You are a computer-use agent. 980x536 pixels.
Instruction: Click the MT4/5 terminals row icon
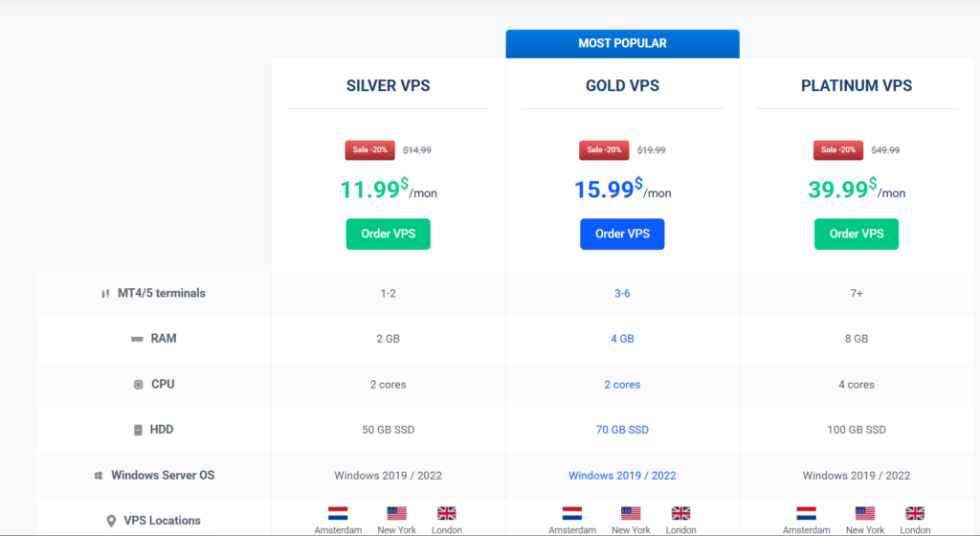click(x=105, y=294)
